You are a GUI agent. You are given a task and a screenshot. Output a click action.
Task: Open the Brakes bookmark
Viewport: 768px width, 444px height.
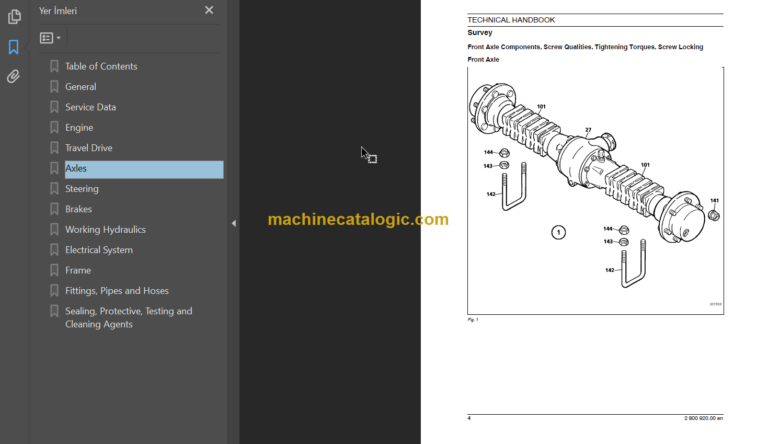pos(78,209)
